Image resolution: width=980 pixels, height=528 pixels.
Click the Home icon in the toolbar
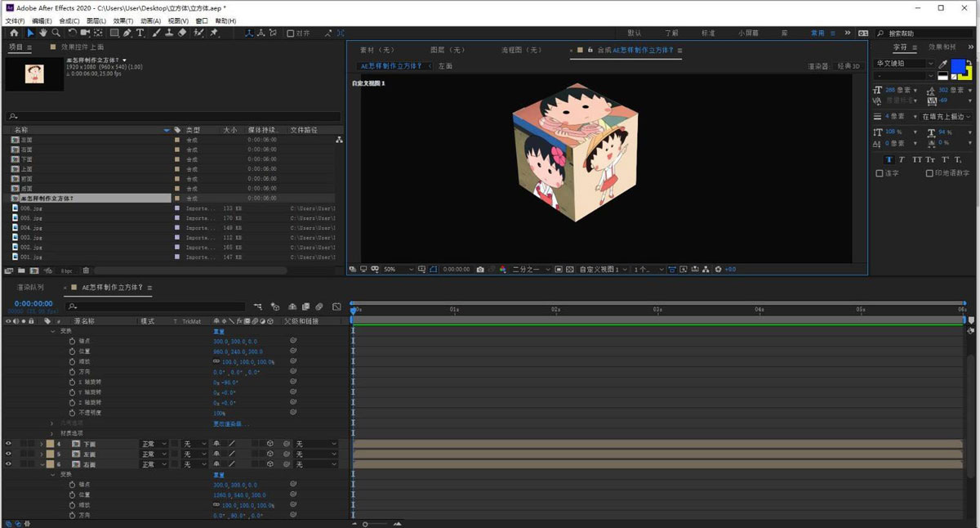(13, 33)
